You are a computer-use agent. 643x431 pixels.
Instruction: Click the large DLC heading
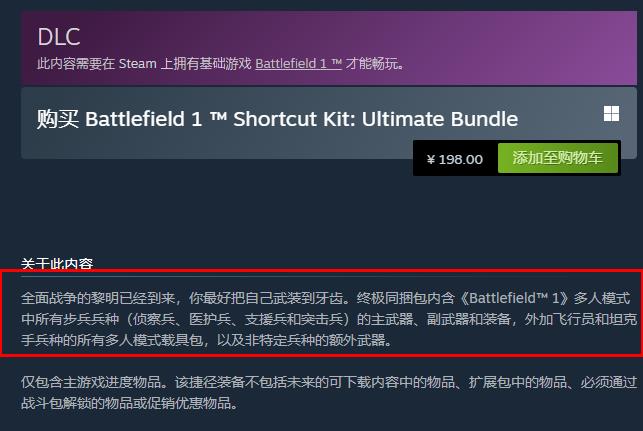coord(59,37)
